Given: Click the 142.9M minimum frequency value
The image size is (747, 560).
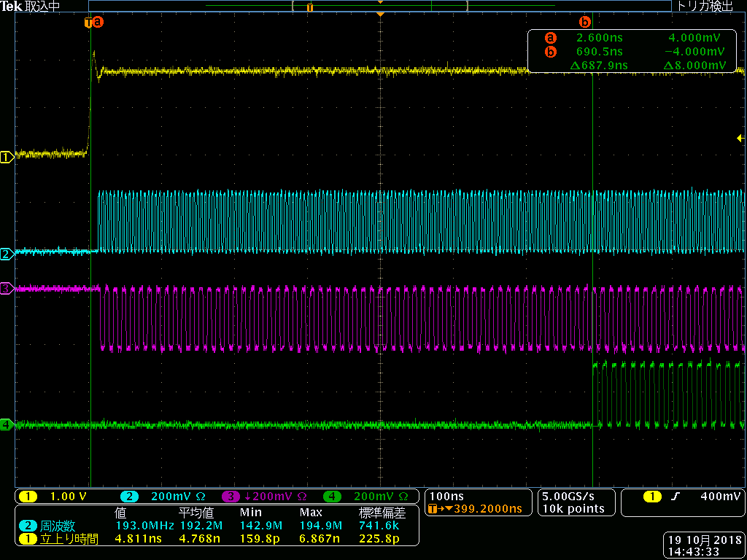Looking at the screenshot, I should (x=262, y=526).
